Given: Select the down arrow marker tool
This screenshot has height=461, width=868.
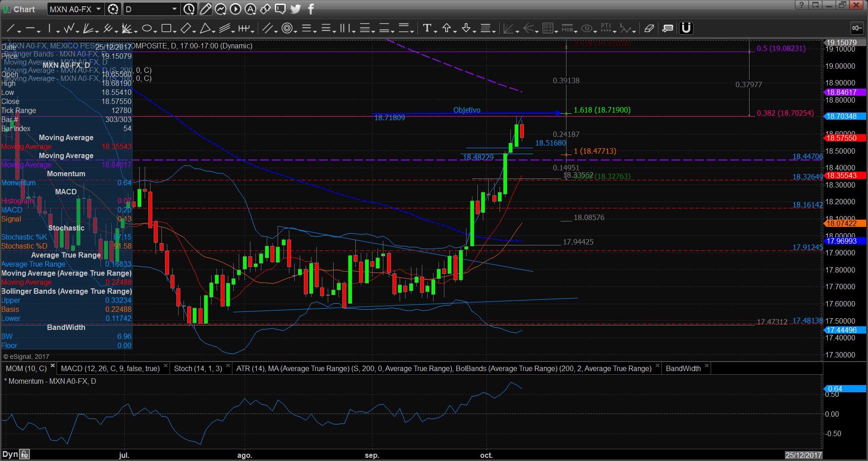Looking at the screenshot, I should 466,28.
